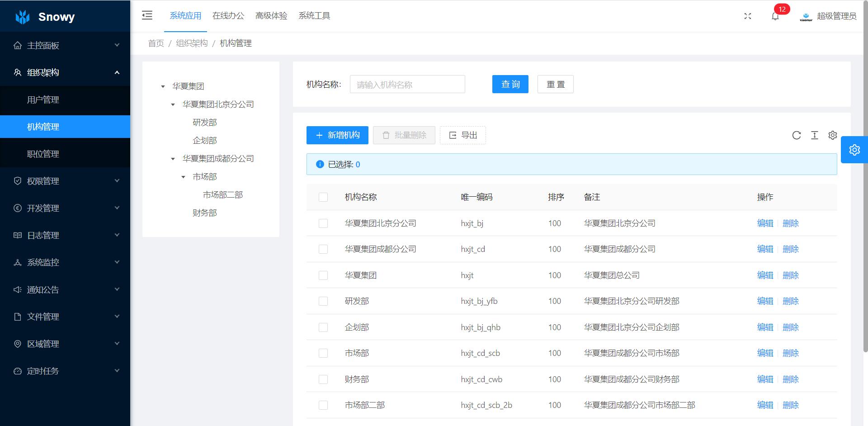Open theme settings panel on right edge

tap(854, 150)
